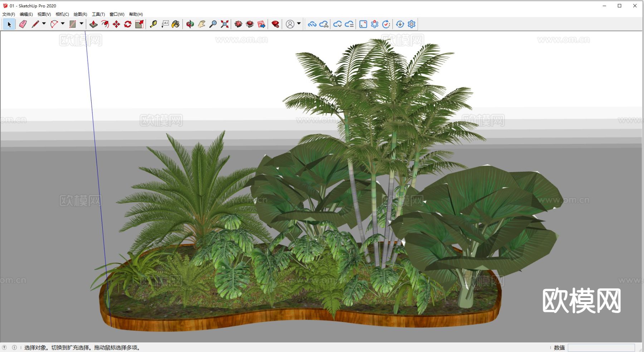Open the 3D Warehouse
The width and height of the screenshot is (644, 352).
click(238, 24)
